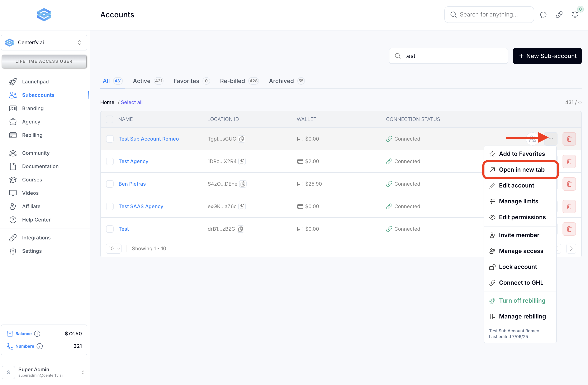Viewport: 588px width, 385px height.
Task: Expand the Super Admin user menu
Action: (44, 372)
